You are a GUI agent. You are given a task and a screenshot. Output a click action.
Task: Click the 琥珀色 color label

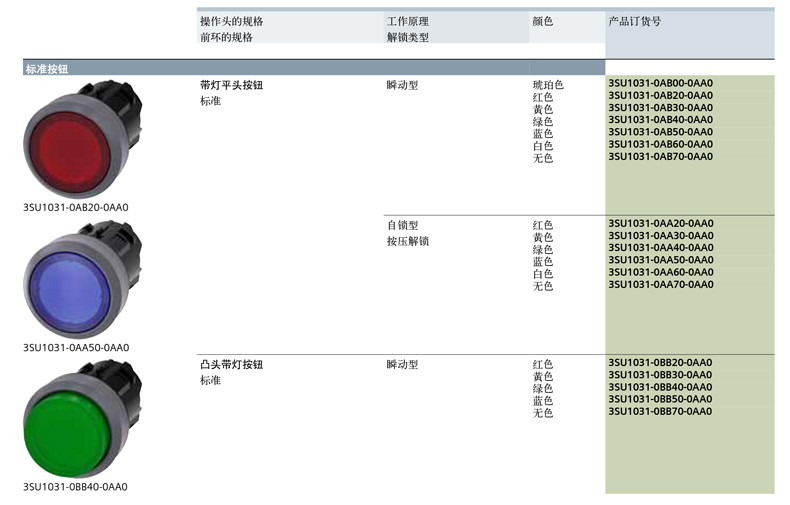548,85
